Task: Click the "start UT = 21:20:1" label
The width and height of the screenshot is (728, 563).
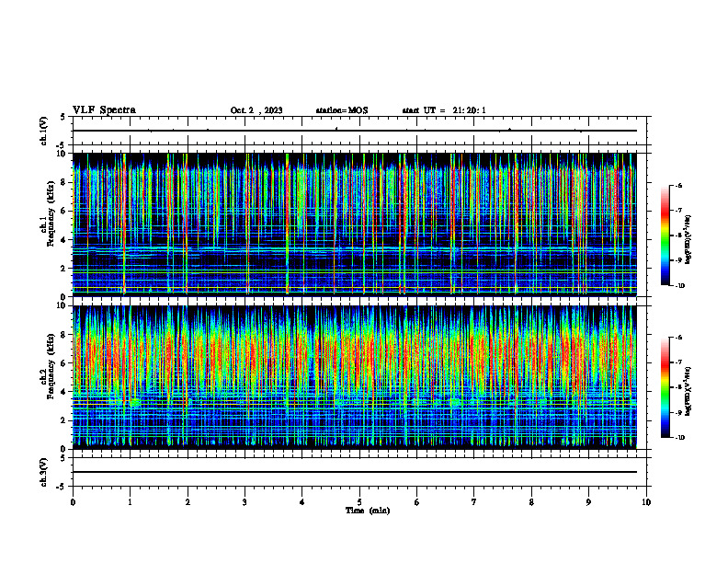Action: (444, 110)
